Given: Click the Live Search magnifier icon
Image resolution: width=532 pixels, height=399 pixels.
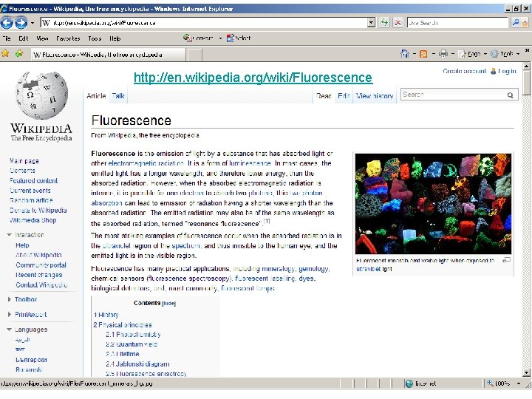Looking at the screenshot, I should coord(516,23).
